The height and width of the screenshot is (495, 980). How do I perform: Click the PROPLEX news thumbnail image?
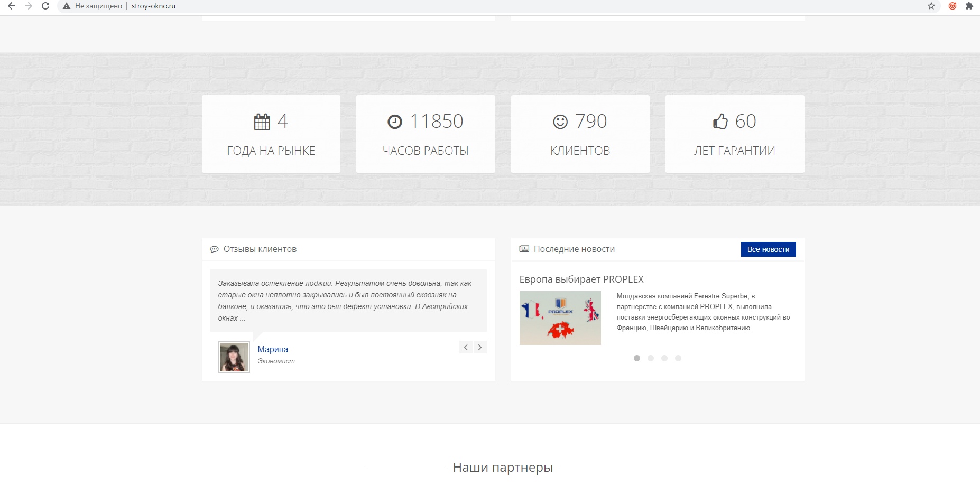[x=560, y=318]
